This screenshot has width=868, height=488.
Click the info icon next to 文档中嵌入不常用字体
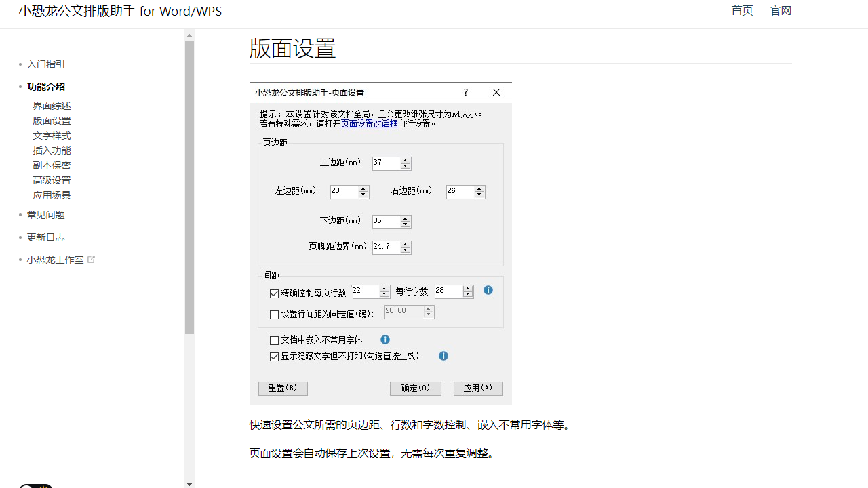(385, 340)
